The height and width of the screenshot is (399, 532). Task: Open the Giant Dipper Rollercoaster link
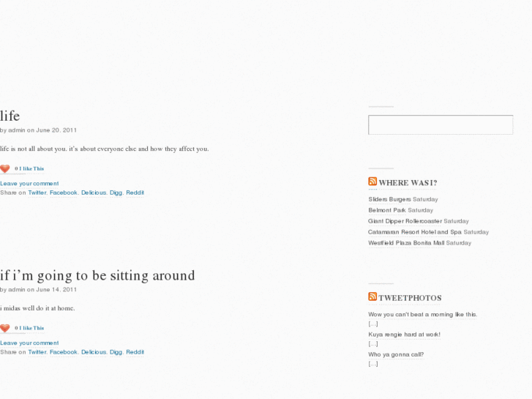click(405, 221)
